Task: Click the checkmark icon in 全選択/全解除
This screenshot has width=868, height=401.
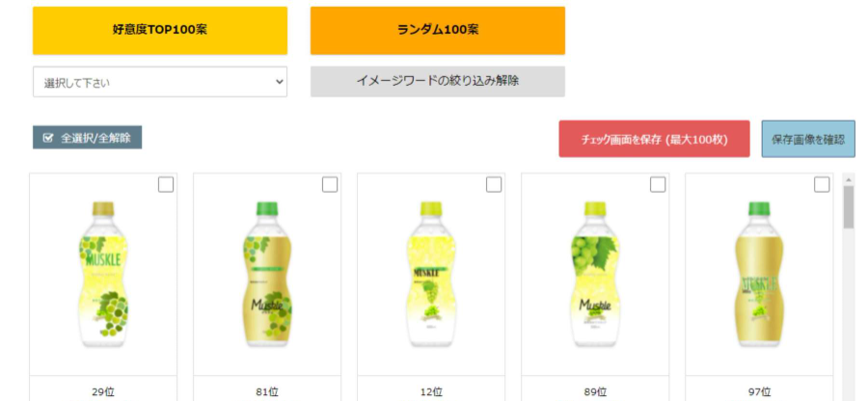Action: click(x=48, y=138)
